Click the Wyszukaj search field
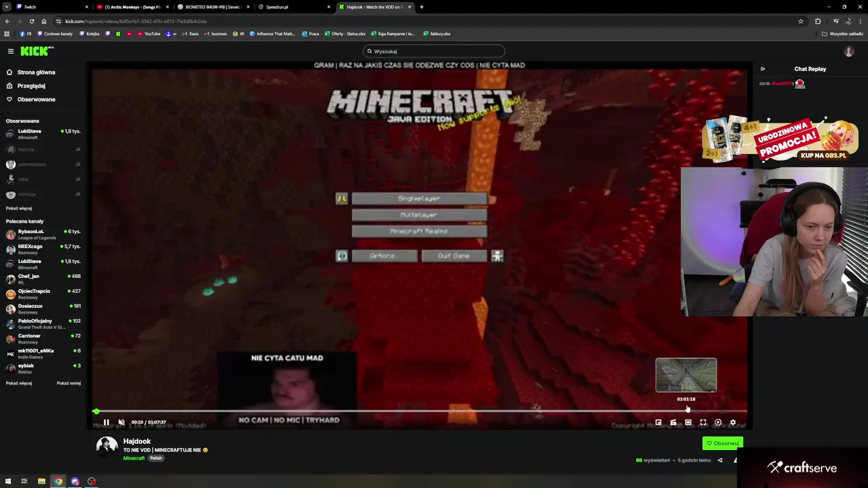The width and height of the screenshot is (868, 488). click(434, 51)
